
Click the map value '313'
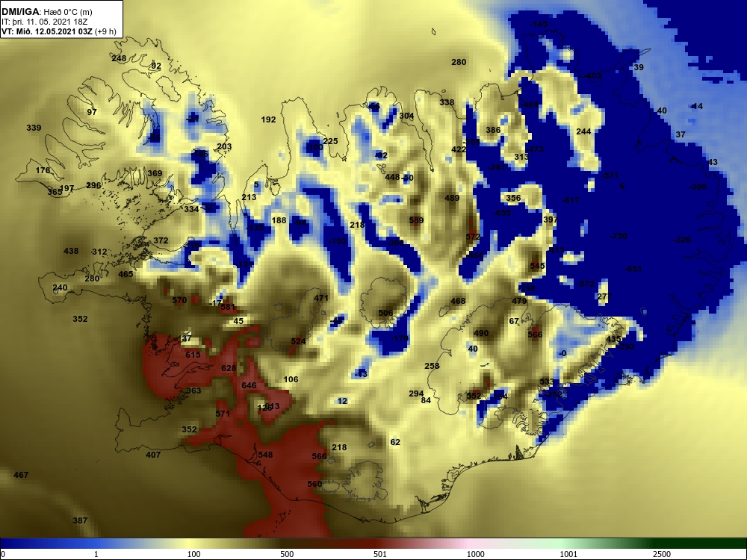[521, 157]
